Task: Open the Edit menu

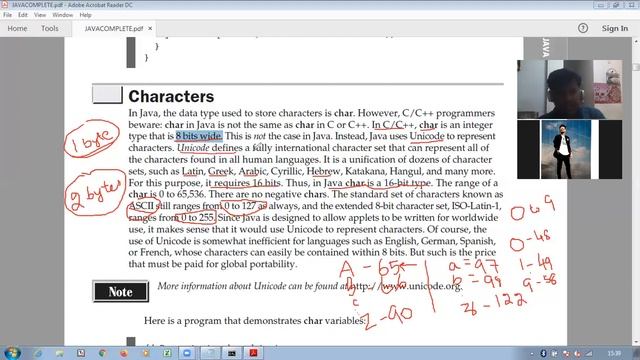Action: pyautogui.click(x=23, y=15)
